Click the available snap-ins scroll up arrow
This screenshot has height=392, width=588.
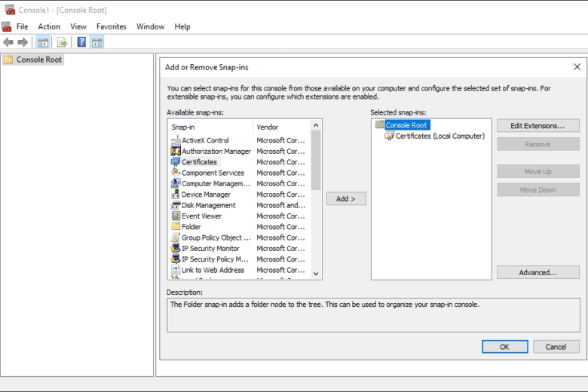316,125
